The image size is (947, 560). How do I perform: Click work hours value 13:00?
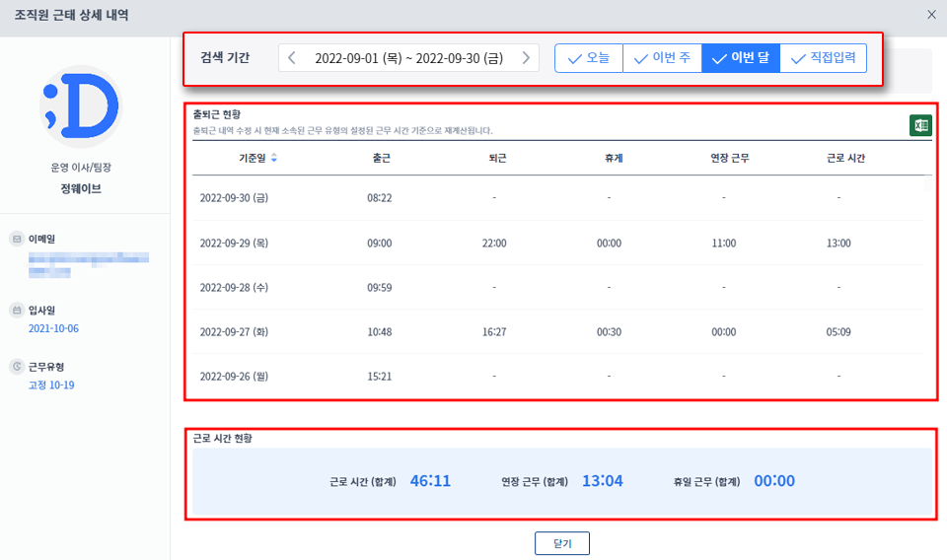[838, 244]
